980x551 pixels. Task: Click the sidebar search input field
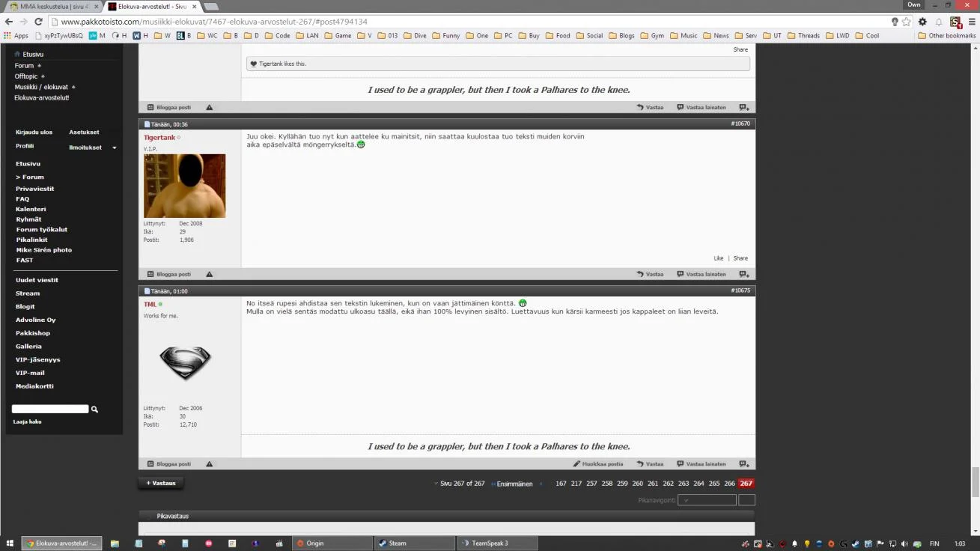(50, 410)
